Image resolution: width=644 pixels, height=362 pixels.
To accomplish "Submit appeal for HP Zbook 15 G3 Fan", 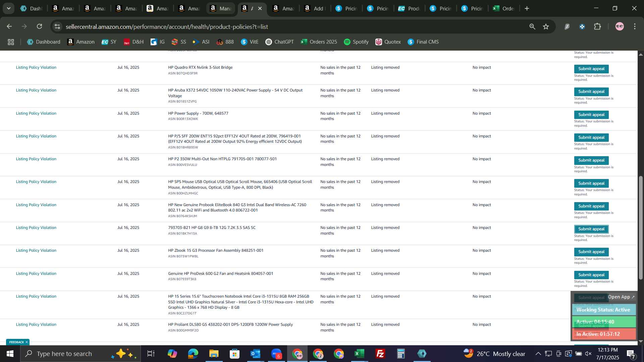I will [x=591, y=252].
